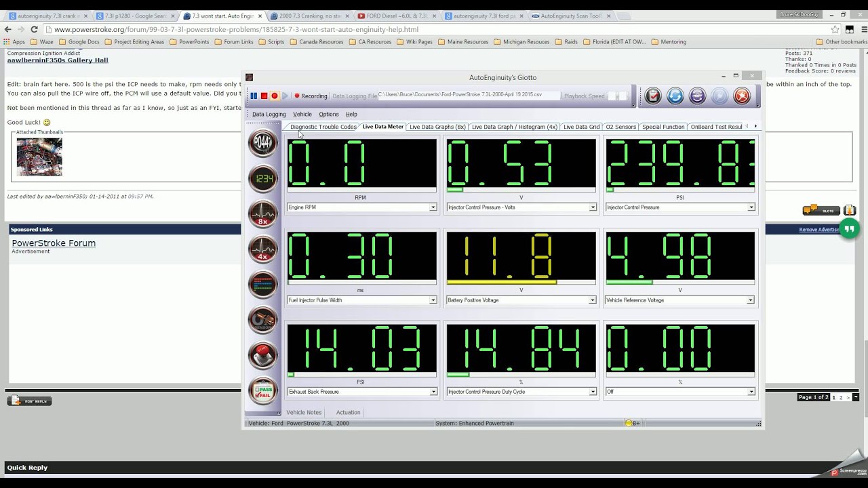This screenshot has width=868, height=488.
Task: Open the Apps bookmark shortcut
Action: pos(14,42)
